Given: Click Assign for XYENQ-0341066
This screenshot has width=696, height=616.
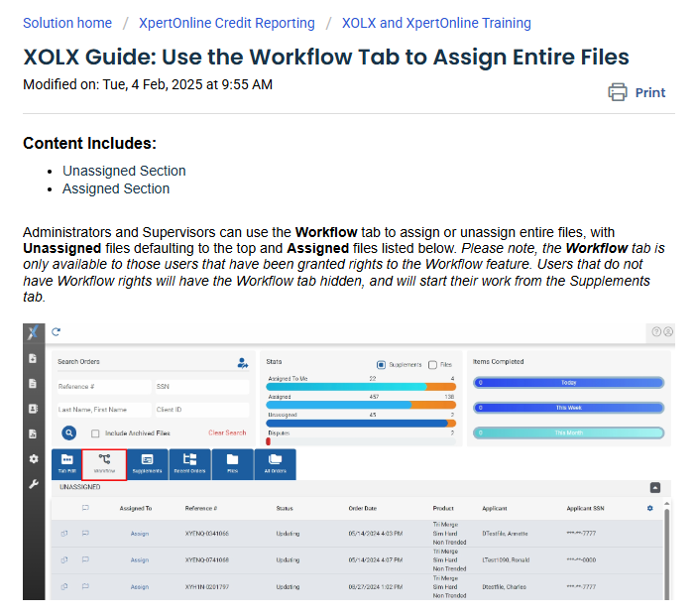Looking at the screenshot, I should (x=140, y=534).
